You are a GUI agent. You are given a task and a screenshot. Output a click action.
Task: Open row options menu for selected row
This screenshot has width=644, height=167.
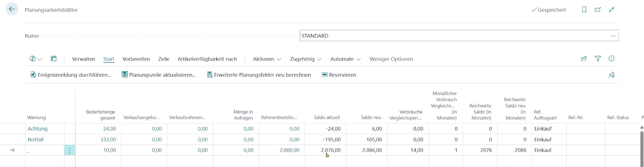pyautogui.click(x=70, y=150)
